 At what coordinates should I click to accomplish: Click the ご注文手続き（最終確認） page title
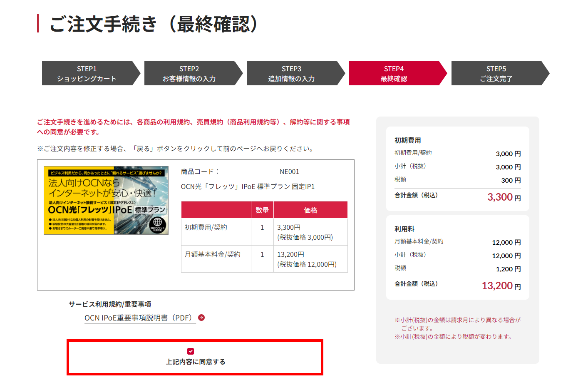(x=154, y=24)
